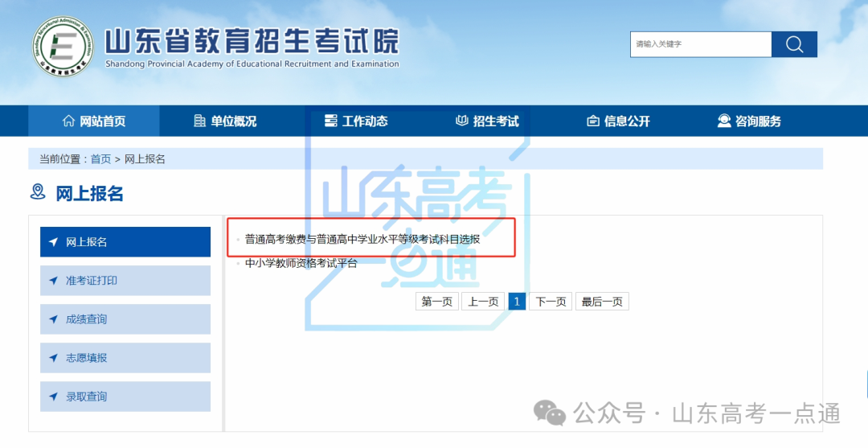Open the 中小学教师资格考试平台 link
The height and width of the screenshot is (448, 868).
click(301, 263)
